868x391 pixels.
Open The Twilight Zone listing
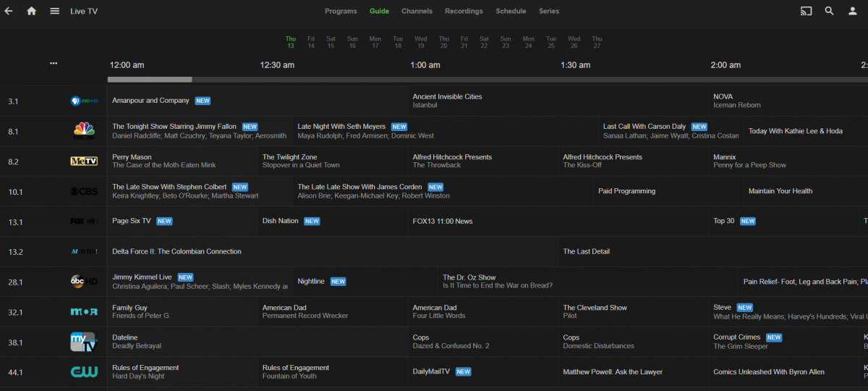[x=333, y=161]
